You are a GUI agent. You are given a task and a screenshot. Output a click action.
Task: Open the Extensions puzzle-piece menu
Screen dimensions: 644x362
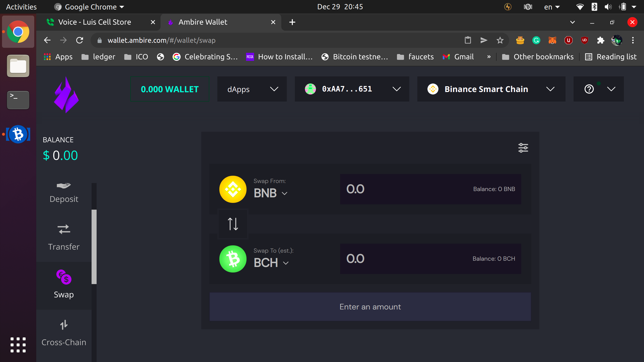coord(601,40)
